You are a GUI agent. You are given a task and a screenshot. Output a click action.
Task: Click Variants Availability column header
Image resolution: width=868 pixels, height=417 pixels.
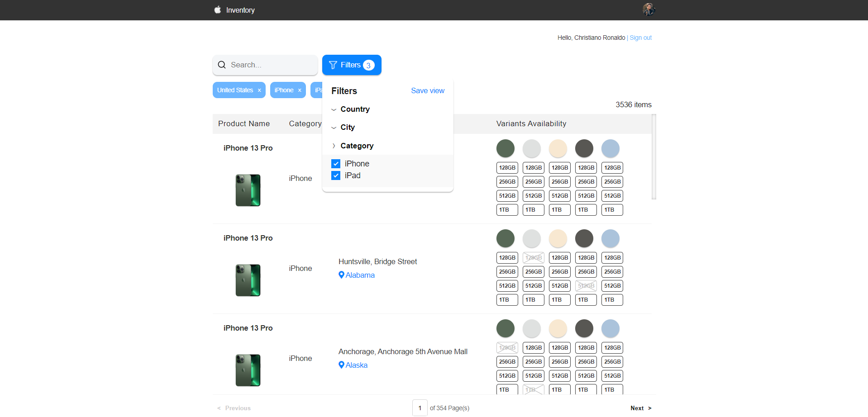coord(531,123)
